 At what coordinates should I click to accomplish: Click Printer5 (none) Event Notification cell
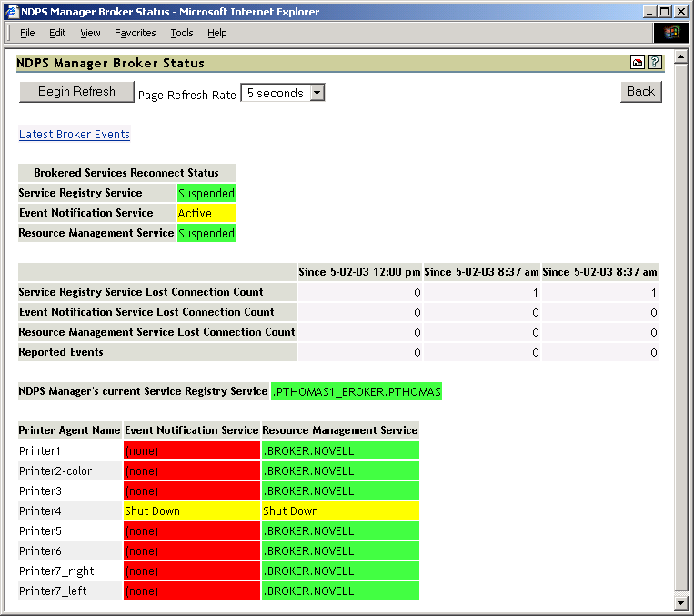[192, 530]
